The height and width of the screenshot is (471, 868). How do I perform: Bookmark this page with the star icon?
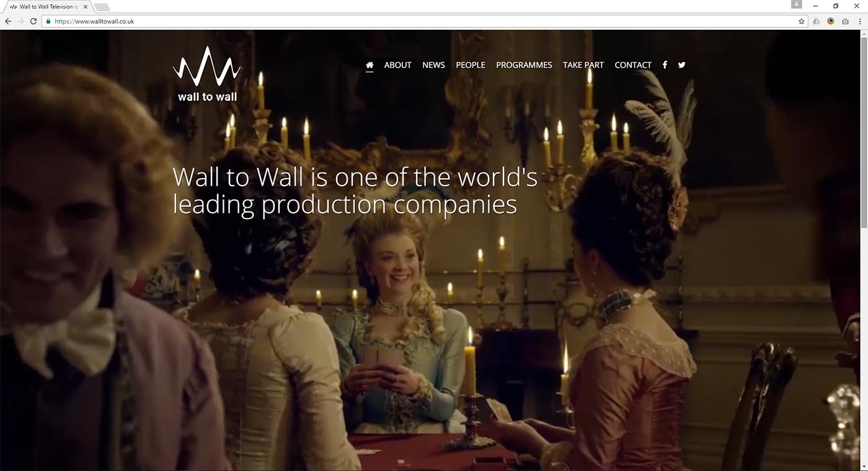coord(802,21)
